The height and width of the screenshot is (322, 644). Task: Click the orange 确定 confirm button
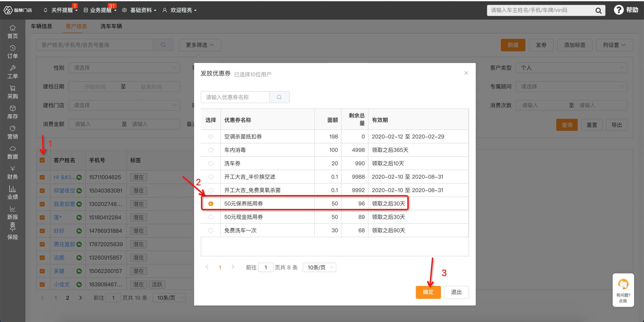point(428,292)
